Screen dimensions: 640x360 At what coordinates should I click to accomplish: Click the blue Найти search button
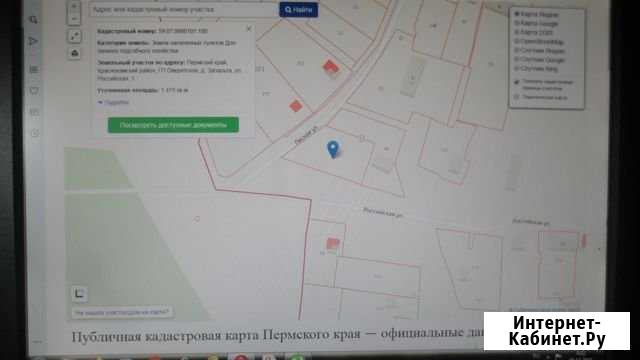pyautogui.click(x=298, y=9)
